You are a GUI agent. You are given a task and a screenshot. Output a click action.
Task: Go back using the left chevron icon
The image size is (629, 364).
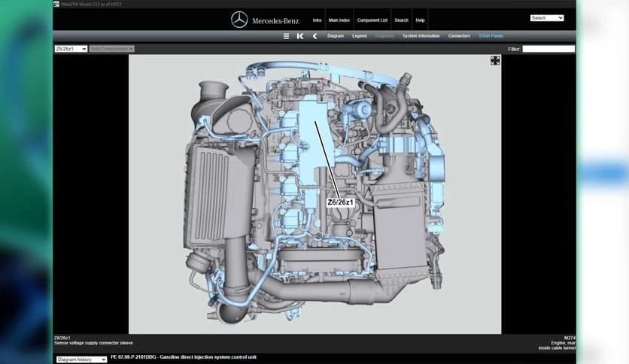coord(314,36)
